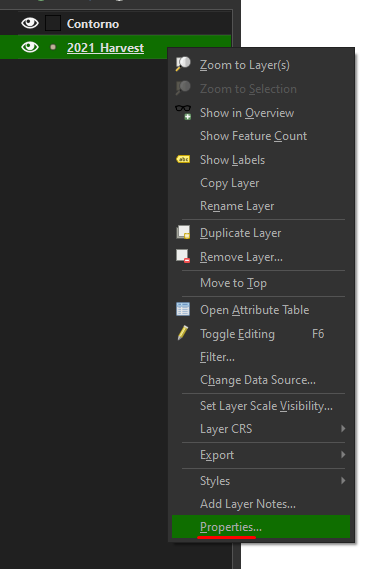Click the Remove Layer icon
This screenshot has width=387, height=569.
[x=183, y=256]
